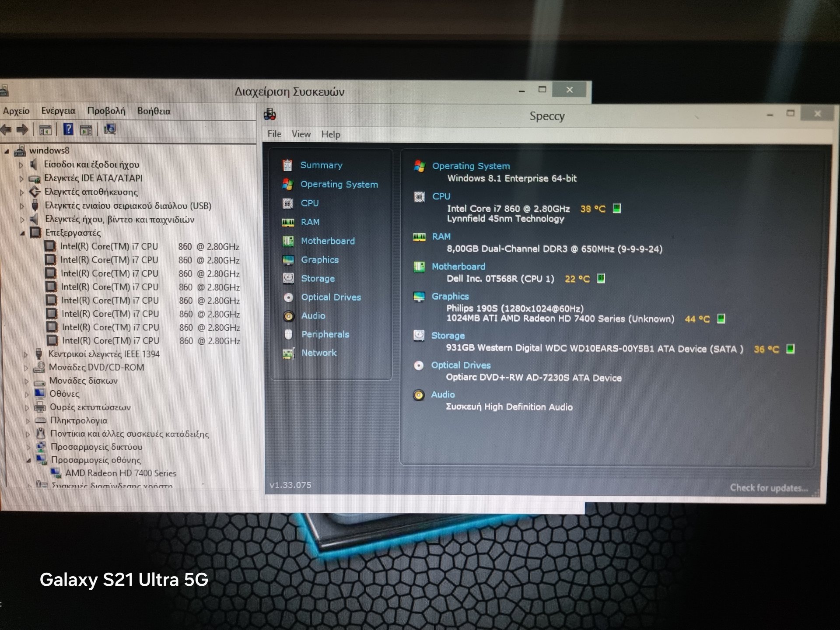Click the Audio heading in summary panel
Image resolution: width=840 pixels, height=630 pixels.
pyautogui.click(x=443, y=395)
